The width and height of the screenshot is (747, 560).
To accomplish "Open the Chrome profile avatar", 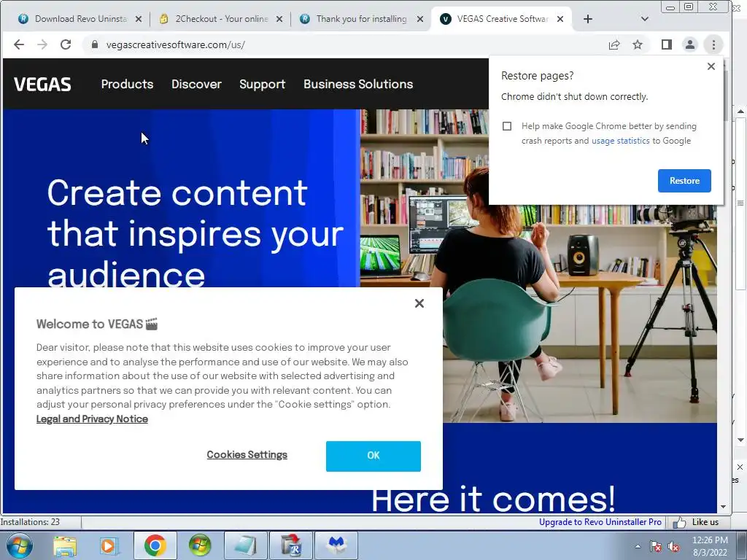I will coord(690,44).
